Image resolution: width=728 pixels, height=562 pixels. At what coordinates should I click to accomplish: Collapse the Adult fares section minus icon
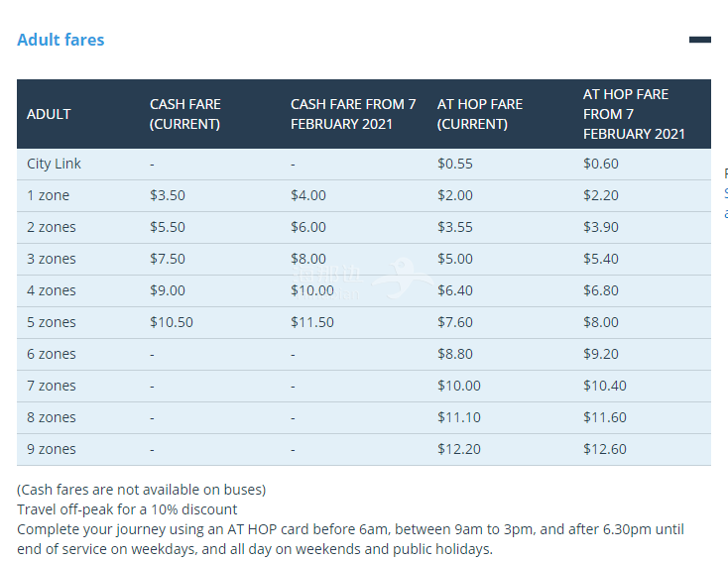[699, 40]
